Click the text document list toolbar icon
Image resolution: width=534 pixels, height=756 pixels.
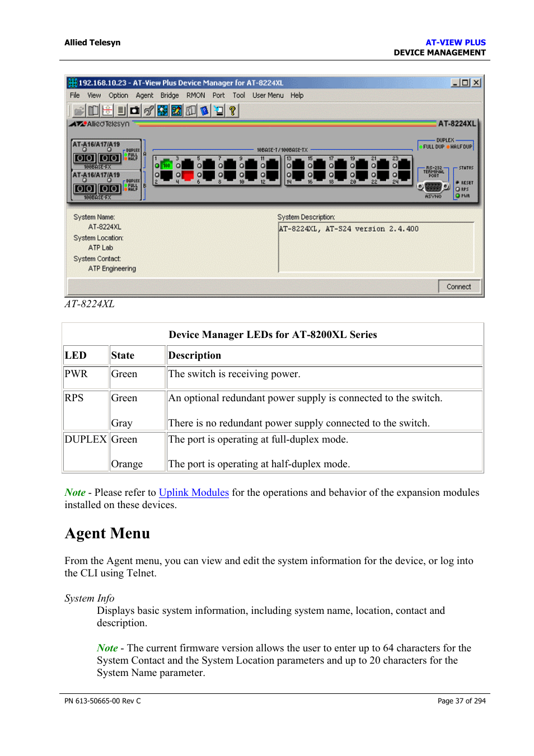(121, 111)
